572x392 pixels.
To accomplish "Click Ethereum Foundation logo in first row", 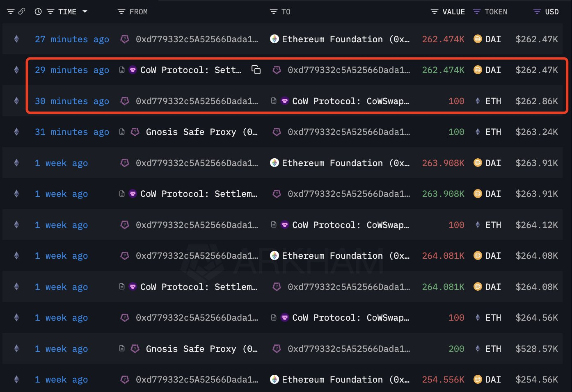I will [275, 39].
